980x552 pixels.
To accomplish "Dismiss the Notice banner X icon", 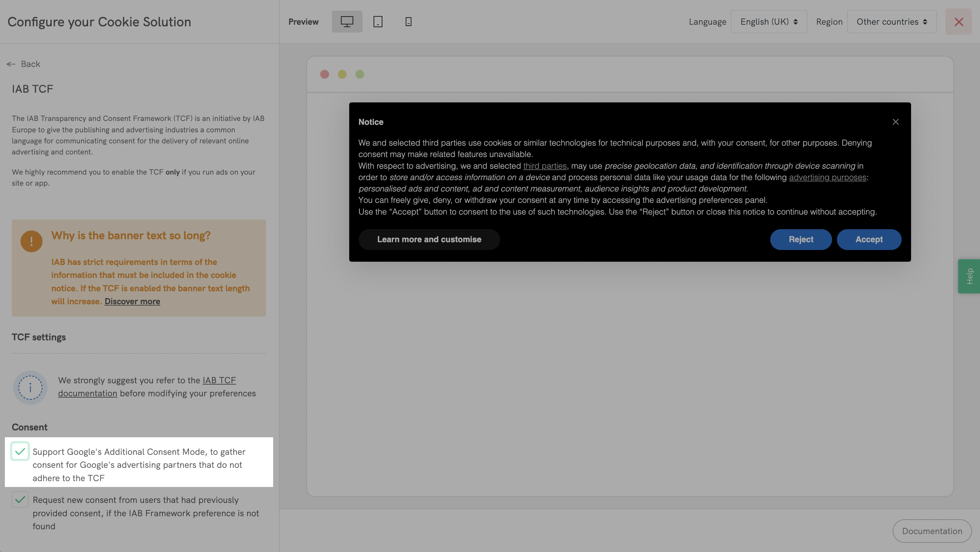I will click(895, 122).
